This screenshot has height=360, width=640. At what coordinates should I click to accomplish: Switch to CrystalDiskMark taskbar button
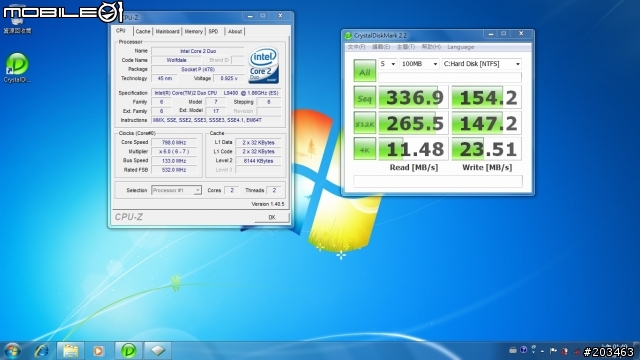[x=128, y=350]
